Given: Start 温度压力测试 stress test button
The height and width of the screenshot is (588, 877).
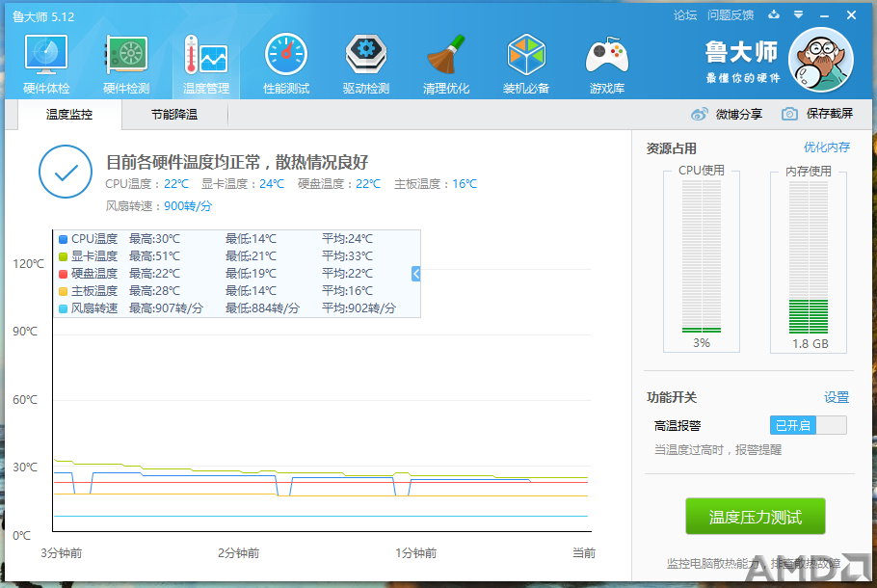Looking at the screenshot, I should (x=755, y=517).
